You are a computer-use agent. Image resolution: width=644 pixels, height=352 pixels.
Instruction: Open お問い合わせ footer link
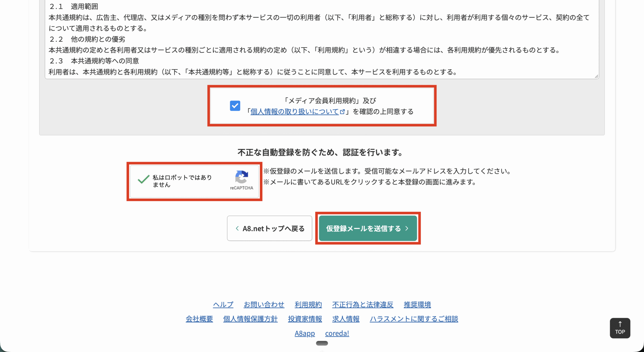(x=264, y=305)
